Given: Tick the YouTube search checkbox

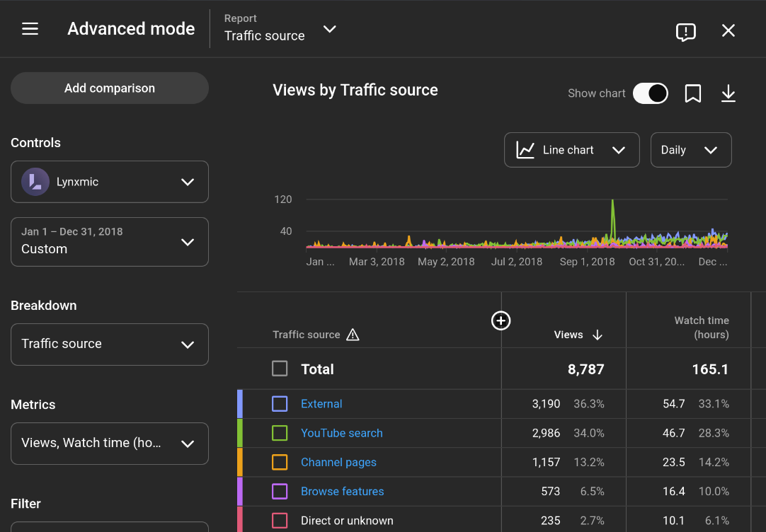Looking at the screenshot, I should coord(280,433).
